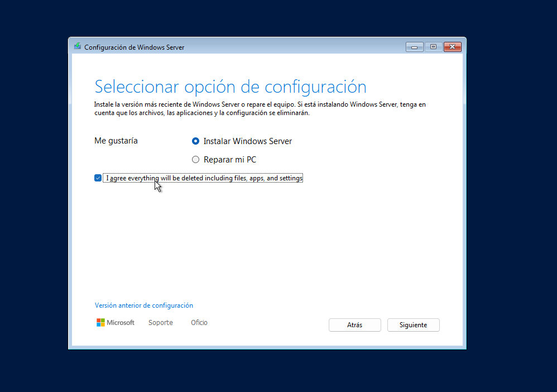
Task: Click the 'Me gustaría' label
Action: tap(116, 141)
